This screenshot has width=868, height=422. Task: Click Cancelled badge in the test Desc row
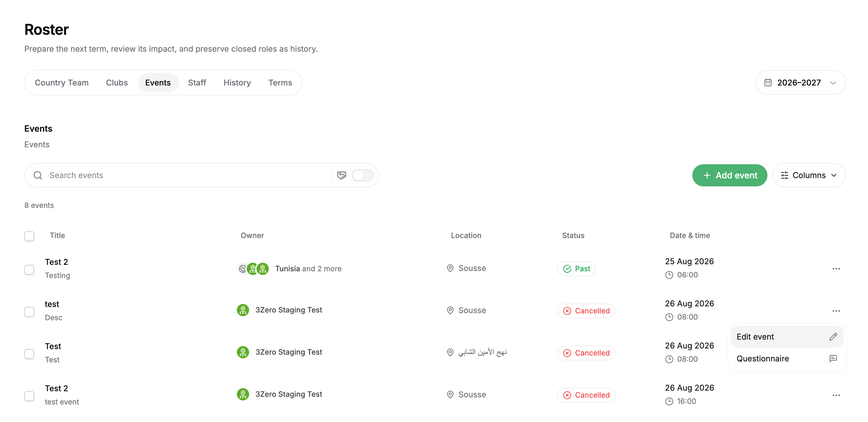click(x=586, y=311)
